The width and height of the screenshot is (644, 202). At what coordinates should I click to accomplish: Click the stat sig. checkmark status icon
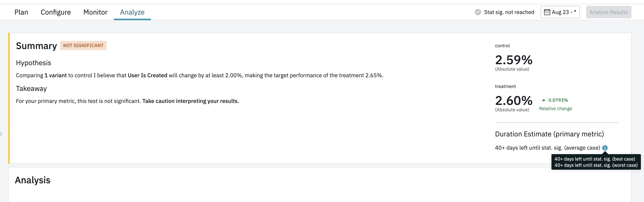478,12
